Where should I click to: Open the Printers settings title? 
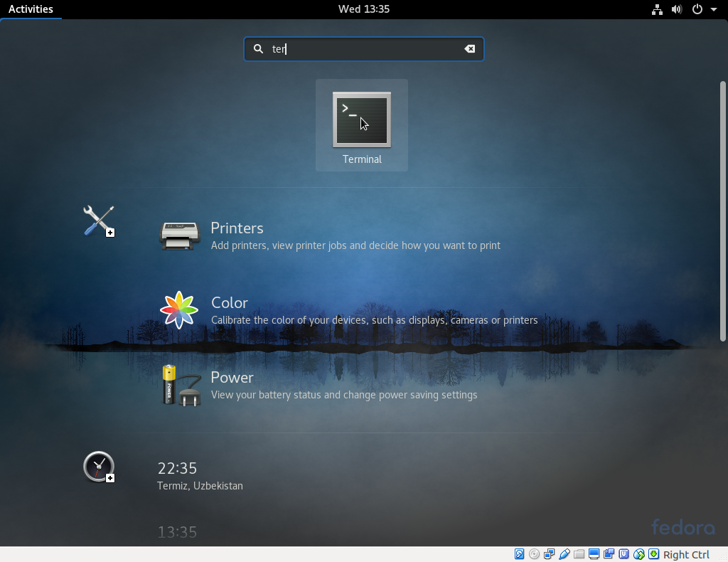point(237,228)
